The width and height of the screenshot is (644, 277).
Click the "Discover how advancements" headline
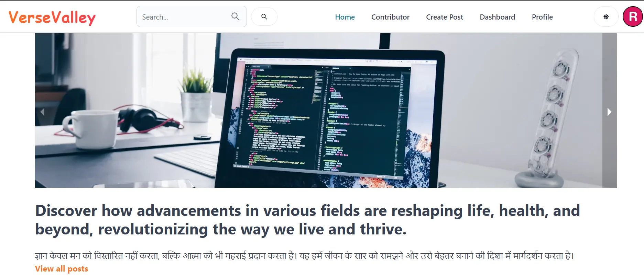307,220
